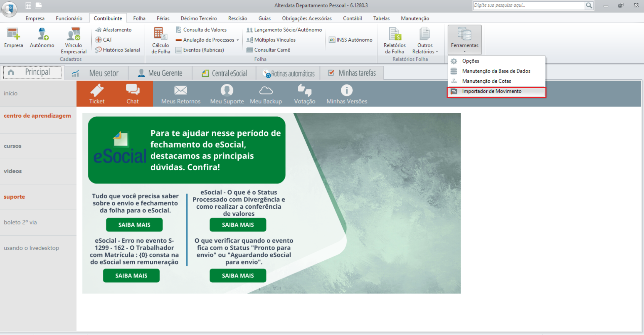Open the Décimo Terceiro tab
Viewport: 644px width, 335px height.
tap(199, 18)
